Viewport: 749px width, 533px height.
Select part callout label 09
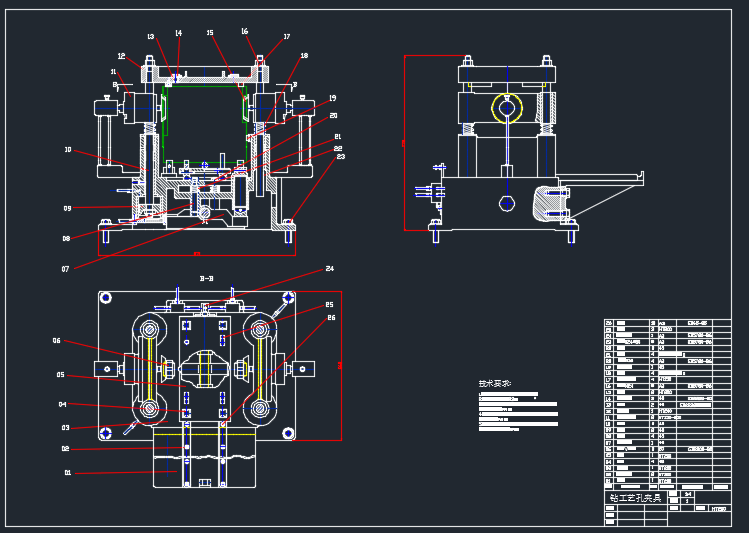[x=67, y=208]
